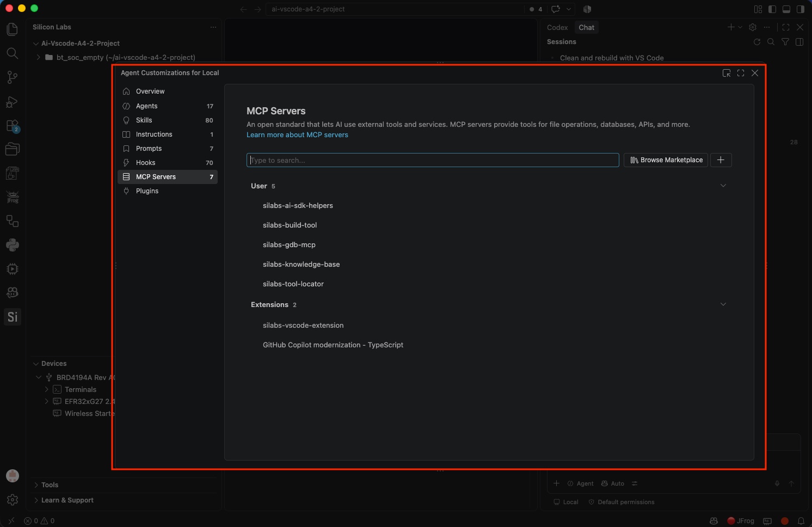Open the Extensions view with badge 2

(x=12, y=126)
